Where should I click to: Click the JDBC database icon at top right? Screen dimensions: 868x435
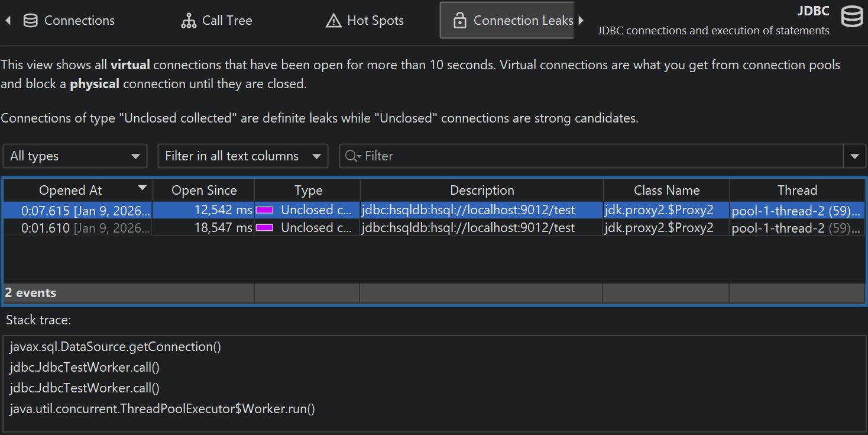851,17
